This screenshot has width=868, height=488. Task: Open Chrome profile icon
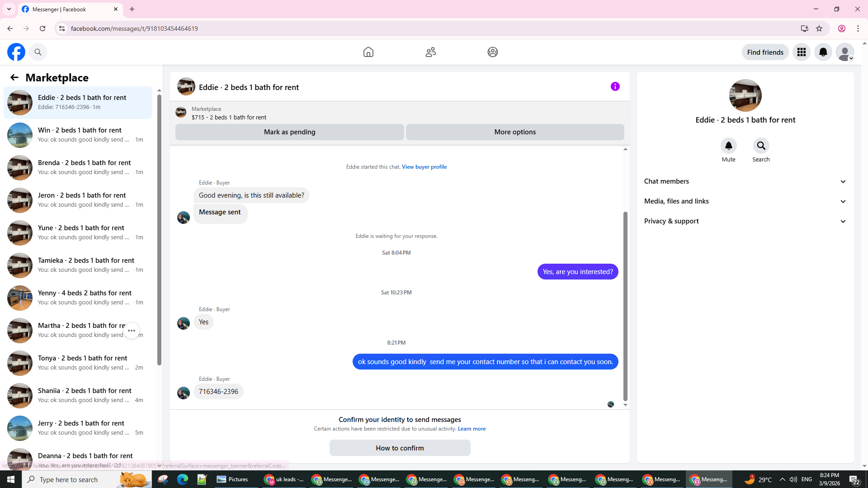click(842, 28)
